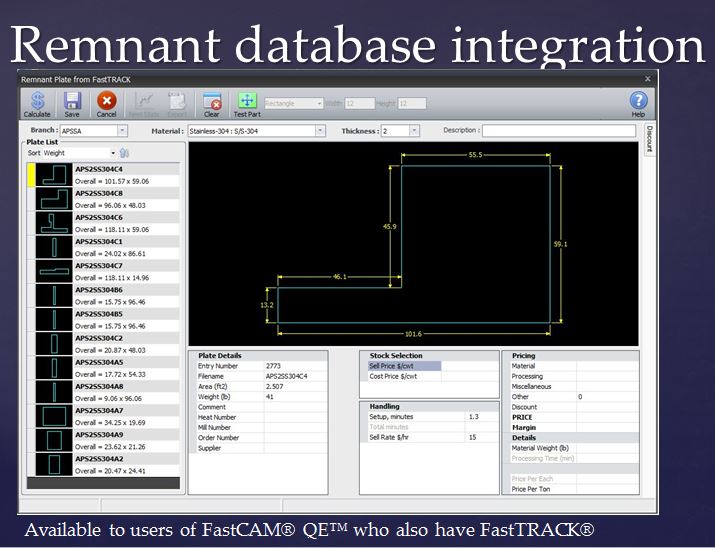Viewport: 715px width, 548px height.
Task: Click the greyed Nest Stats chart icon
Action: click(x=144, y=100)
